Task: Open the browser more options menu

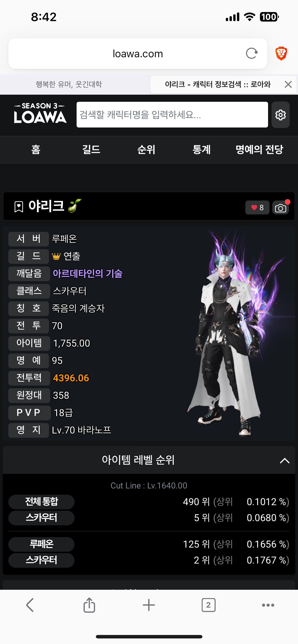Action: [268, 605]
